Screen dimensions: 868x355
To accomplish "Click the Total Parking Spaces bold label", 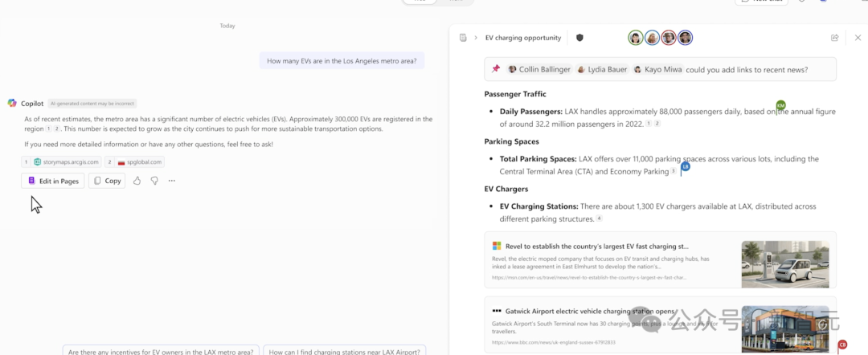I will [538, 159].
